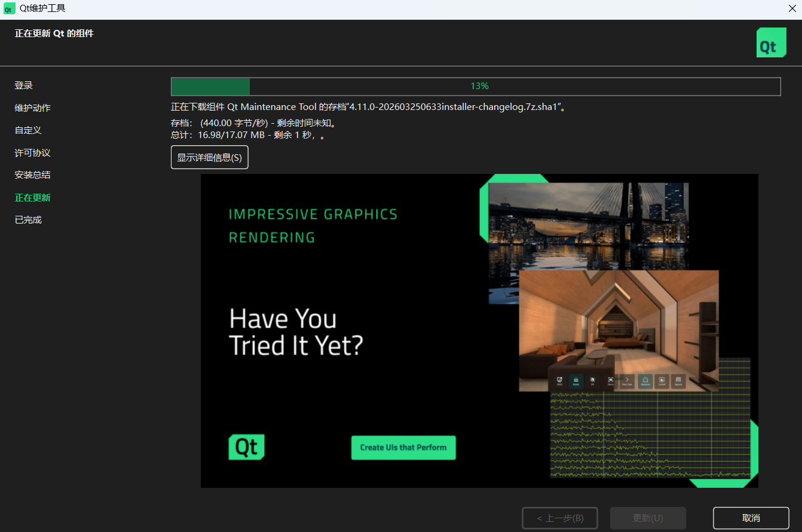Select the 维护动作 step in sidebar

coord(33,108)
